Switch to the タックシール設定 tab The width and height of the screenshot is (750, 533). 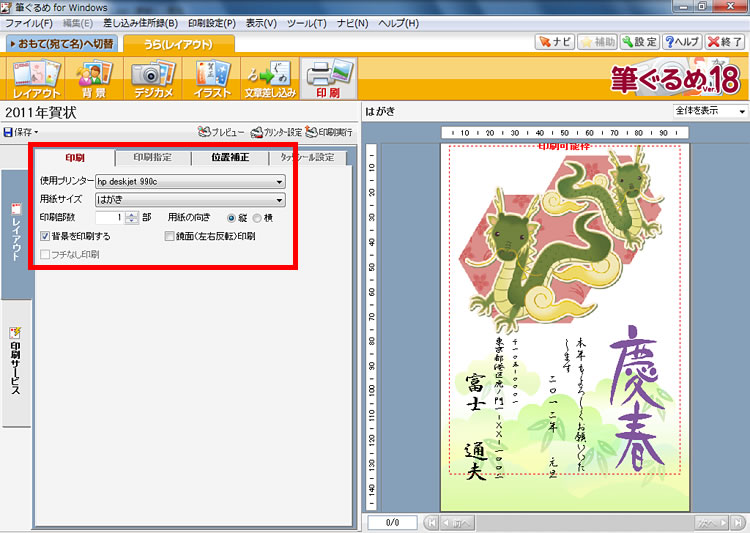click(307, 157)
